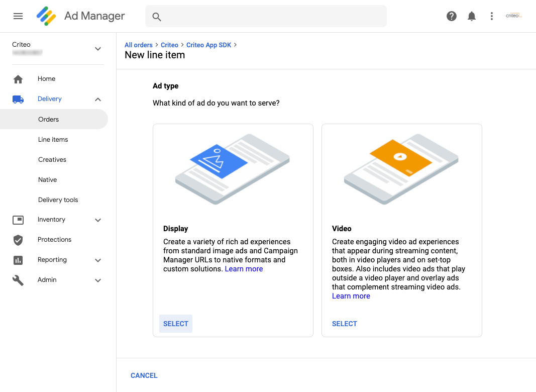Expand the Criteo network account dropdown
Image resolution: width=536 pixels, height=392 pixels.
[98, 49]
